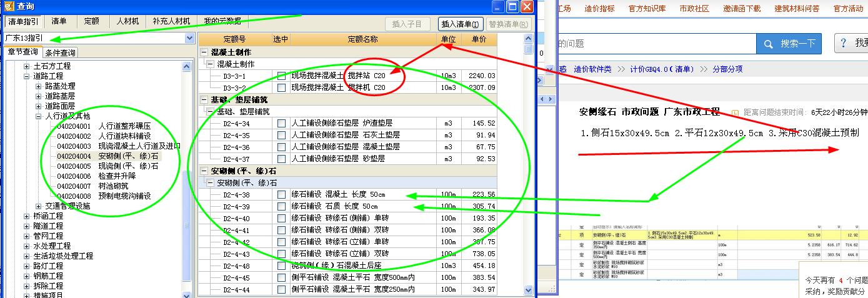Click 路灯工程 in the tree
868x298 pixels.
[x=48, y=266]
